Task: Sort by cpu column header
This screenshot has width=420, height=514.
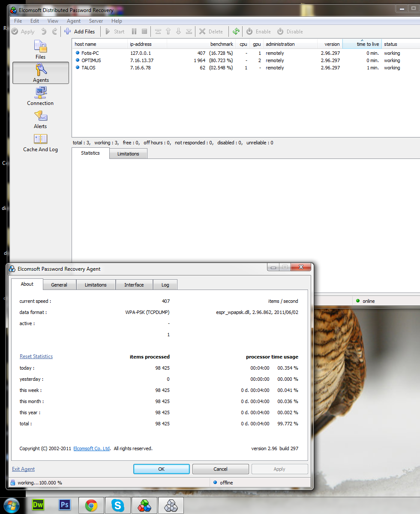Action: pos(243,44)
